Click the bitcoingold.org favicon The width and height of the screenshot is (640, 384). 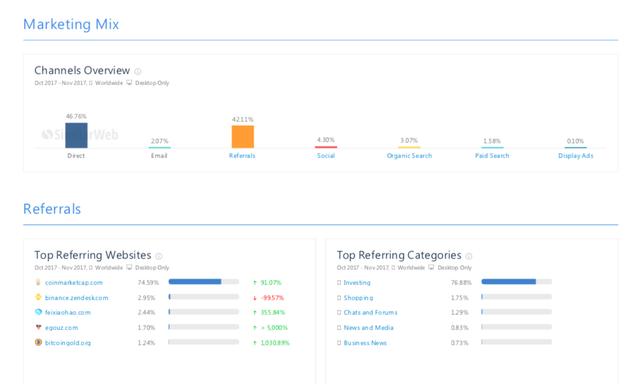[38, 342]
